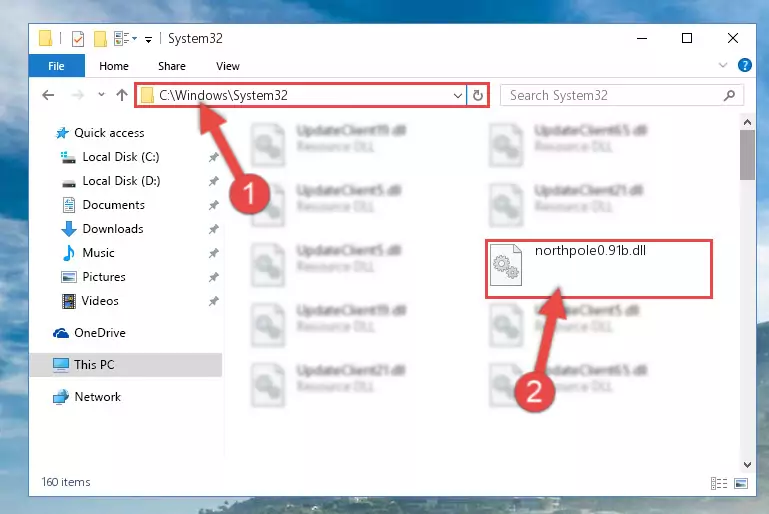Screen dimensions: 769x514
Task: Click pin icon next to Videos
Action: coord(213,301)
